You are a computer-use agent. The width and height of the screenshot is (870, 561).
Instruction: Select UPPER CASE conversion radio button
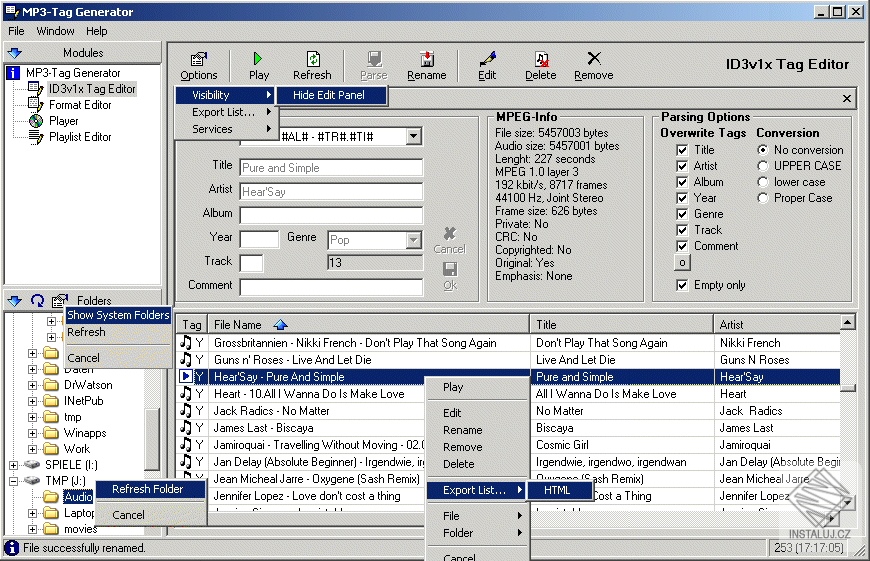(x=763, y=166)
